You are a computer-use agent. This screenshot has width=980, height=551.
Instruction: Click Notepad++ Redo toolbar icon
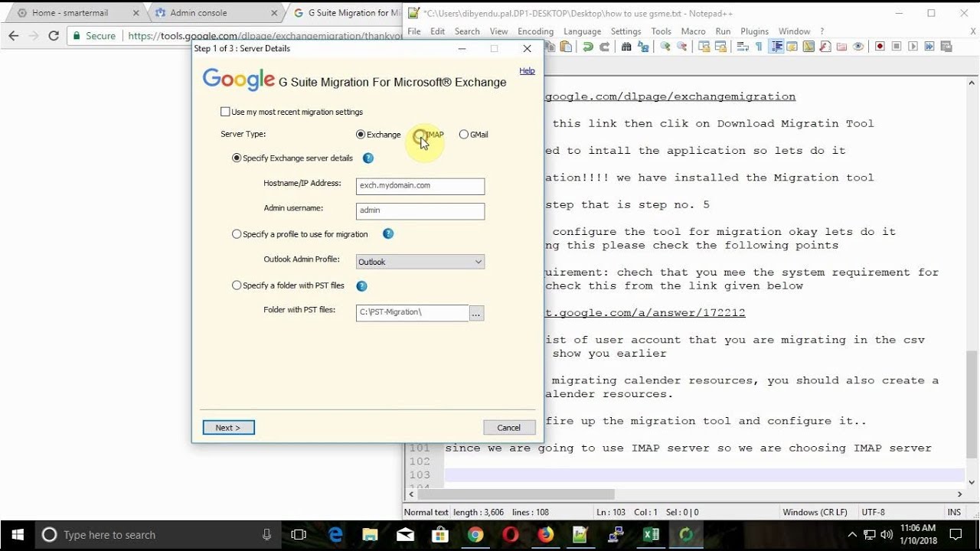tap(604, 47)
